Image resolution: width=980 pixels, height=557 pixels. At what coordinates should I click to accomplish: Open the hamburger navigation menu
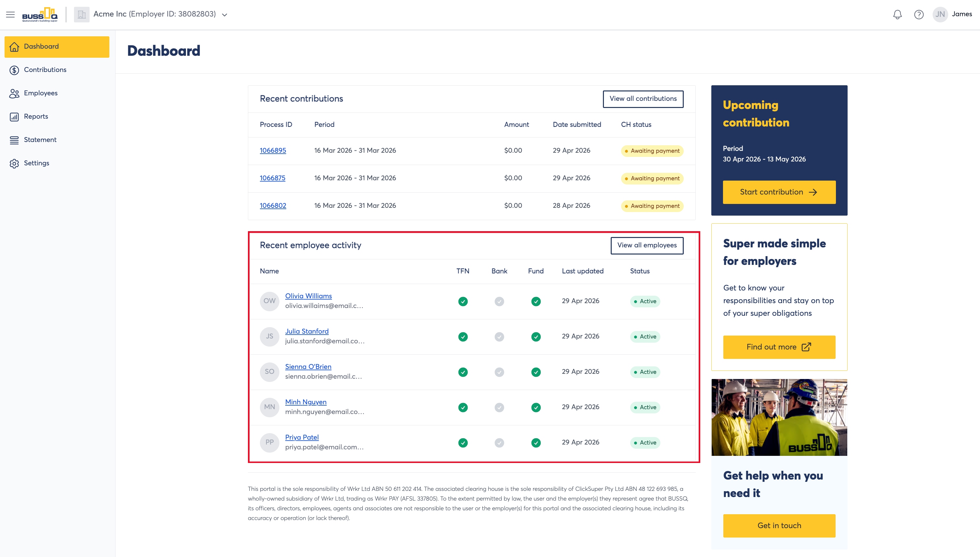pos(10,15)
